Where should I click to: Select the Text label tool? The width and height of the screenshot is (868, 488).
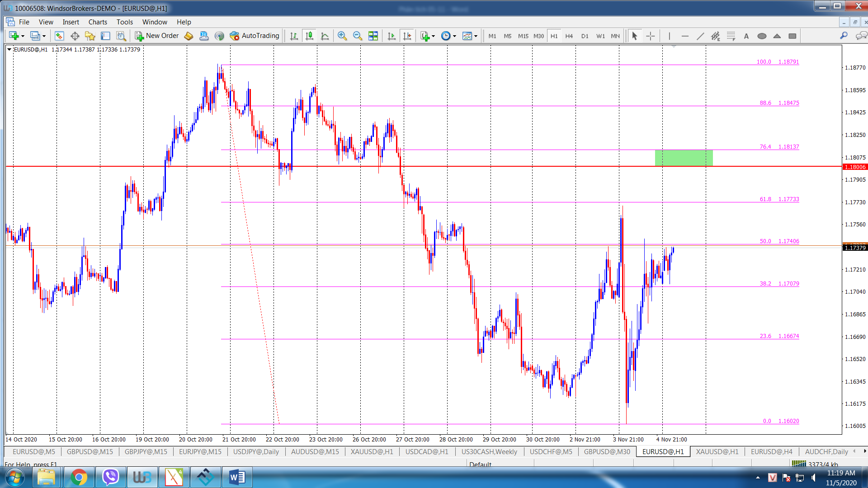click(x=746, y=36)
